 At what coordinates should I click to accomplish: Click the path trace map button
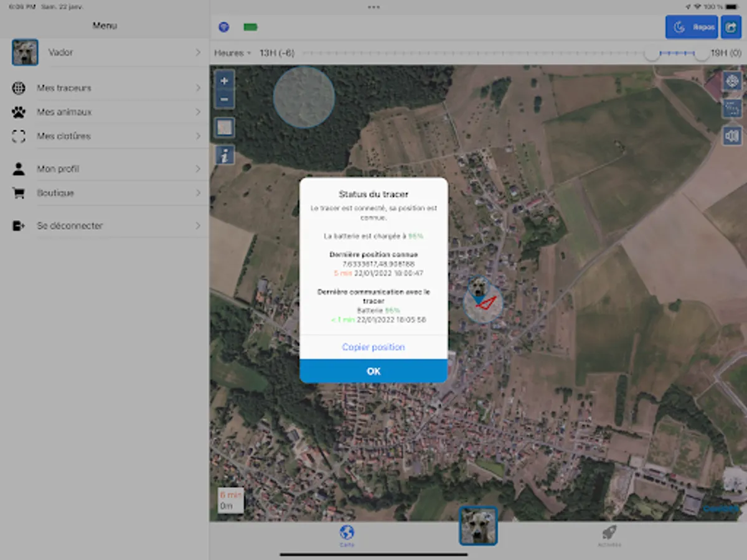(732, 108)
